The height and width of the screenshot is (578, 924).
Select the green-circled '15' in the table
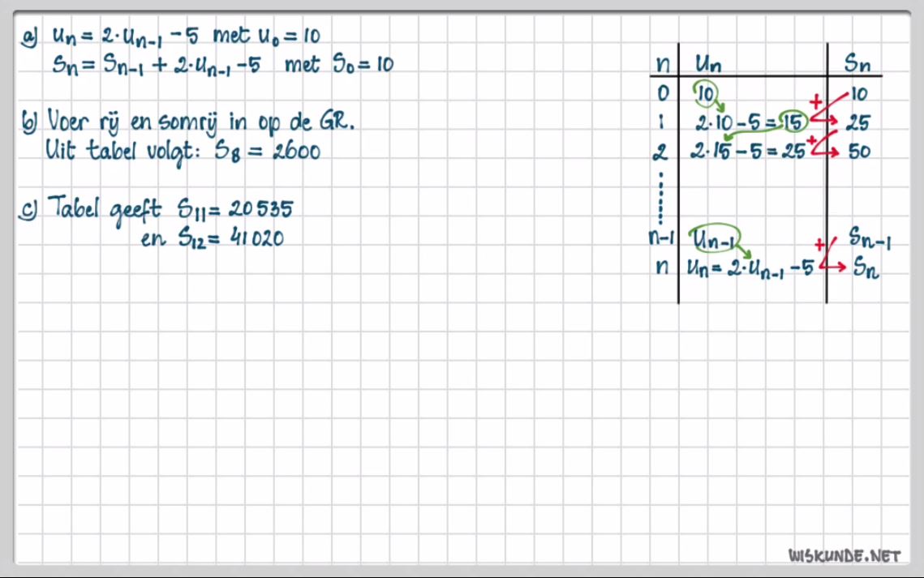tap(793, 122)
